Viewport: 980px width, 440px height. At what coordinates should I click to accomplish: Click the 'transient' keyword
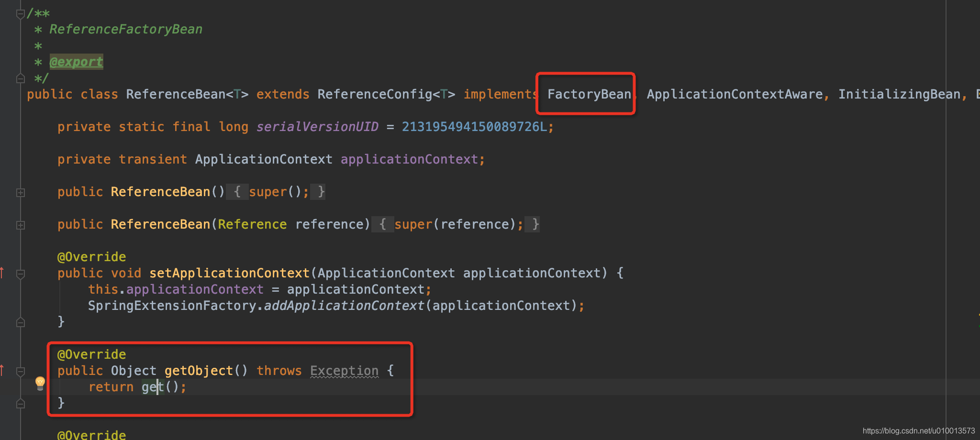click(153, 159)
